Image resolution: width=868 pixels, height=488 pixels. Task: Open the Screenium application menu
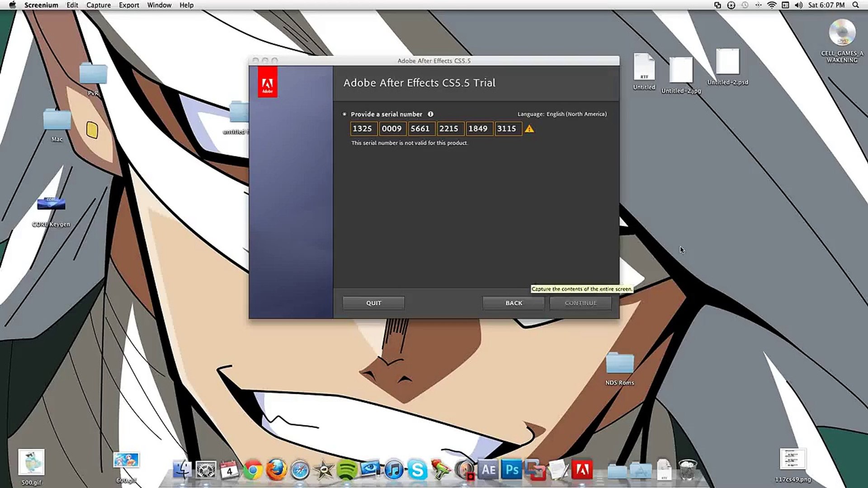pos(41,5)
